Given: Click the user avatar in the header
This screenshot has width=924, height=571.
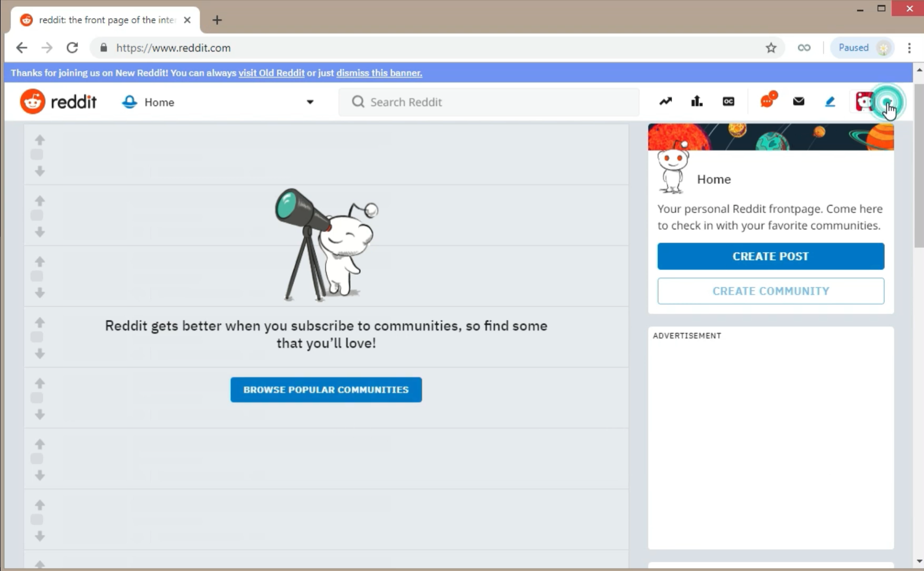Looking at the screenshot, I should (864, 102).
